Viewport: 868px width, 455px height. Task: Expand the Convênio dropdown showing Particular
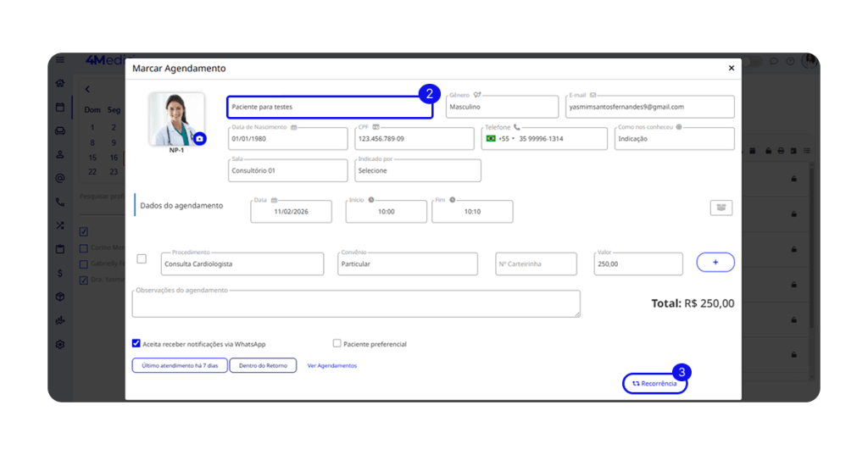406,264
